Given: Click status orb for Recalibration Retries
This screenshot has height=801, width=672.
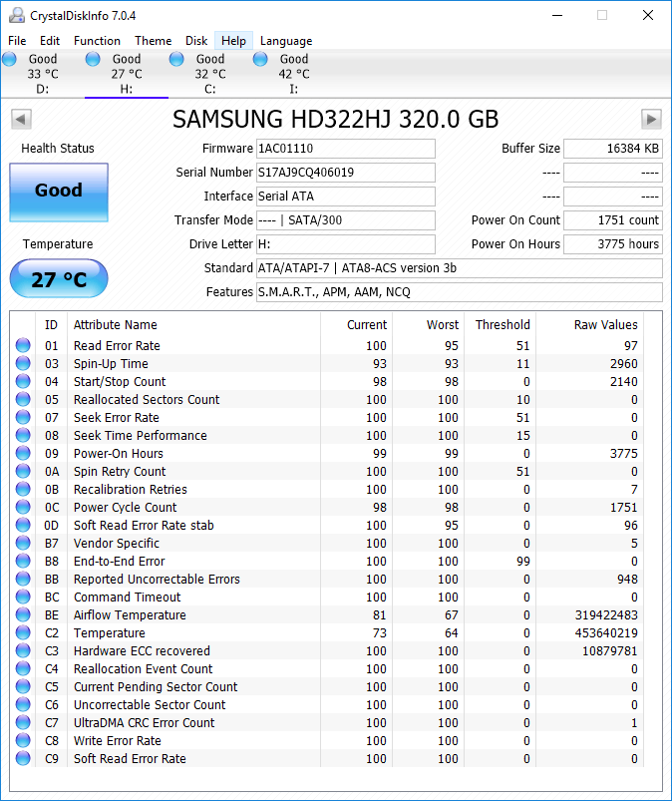Looking at the screenshot, I should (x=23, y=489).
